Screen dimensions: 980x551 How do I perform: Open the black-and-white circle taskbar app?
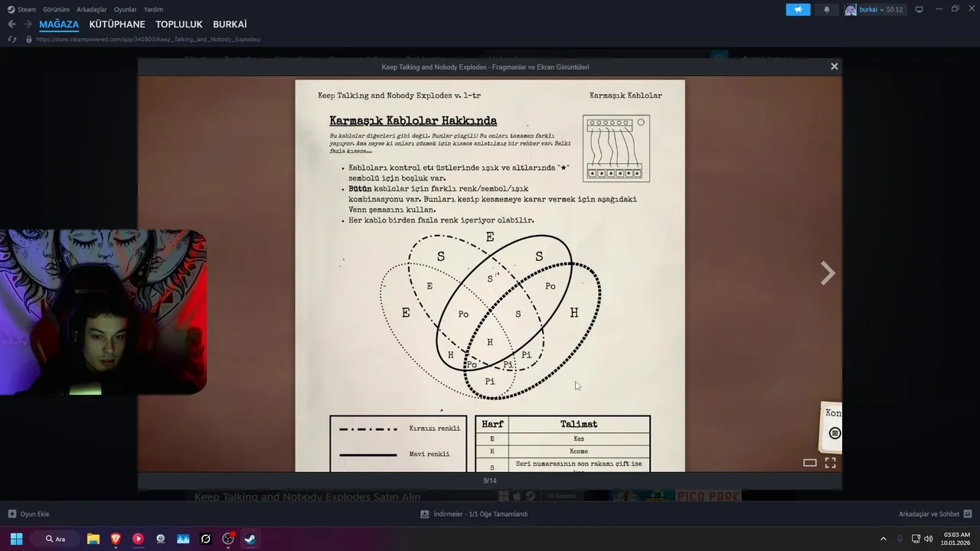(205, 539)
